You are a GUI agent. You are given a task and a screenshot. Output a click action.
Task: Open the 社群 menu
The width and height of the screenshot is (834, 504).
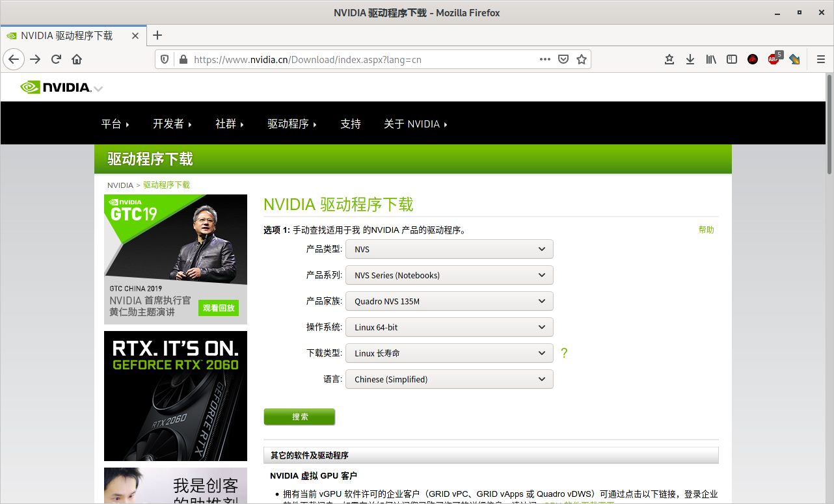[230, 124]
